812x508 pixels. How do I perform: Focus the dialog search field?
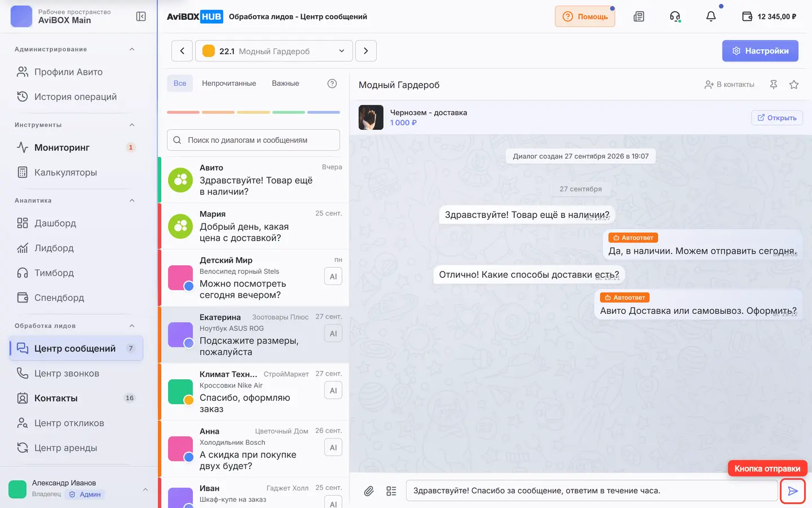254,140
